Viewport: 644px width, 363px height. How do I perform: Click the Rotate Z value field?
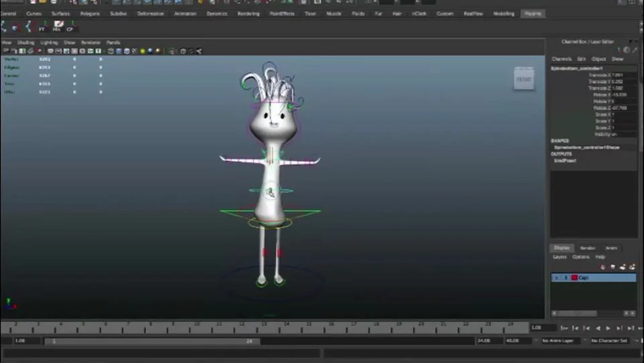coord(625,108)
